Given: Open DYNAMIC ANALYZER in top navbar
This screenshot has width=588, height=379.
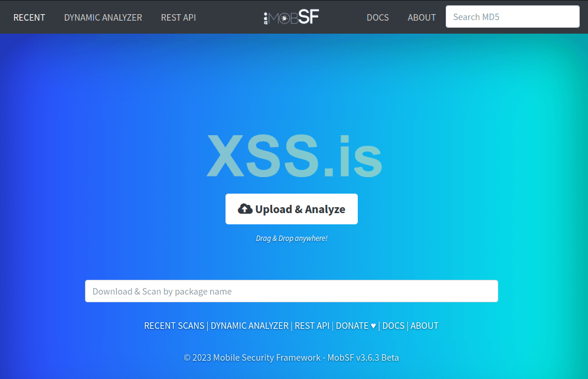Looking at the screenshot, I should 103,17.
